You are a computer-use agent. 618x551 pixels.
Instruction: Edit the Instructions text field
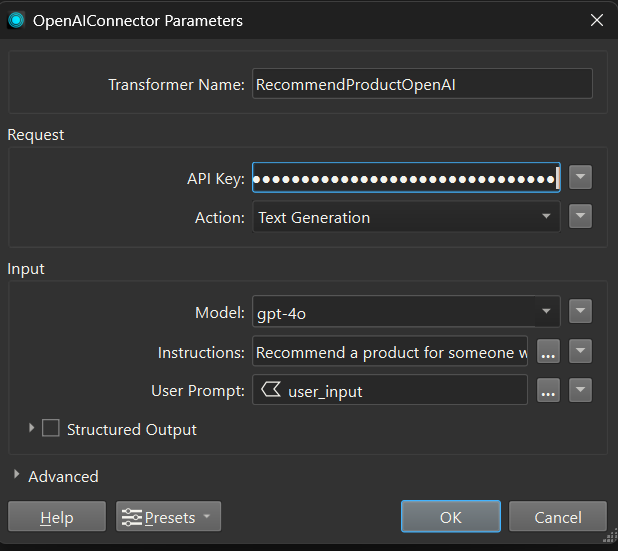tap(390, 351)
